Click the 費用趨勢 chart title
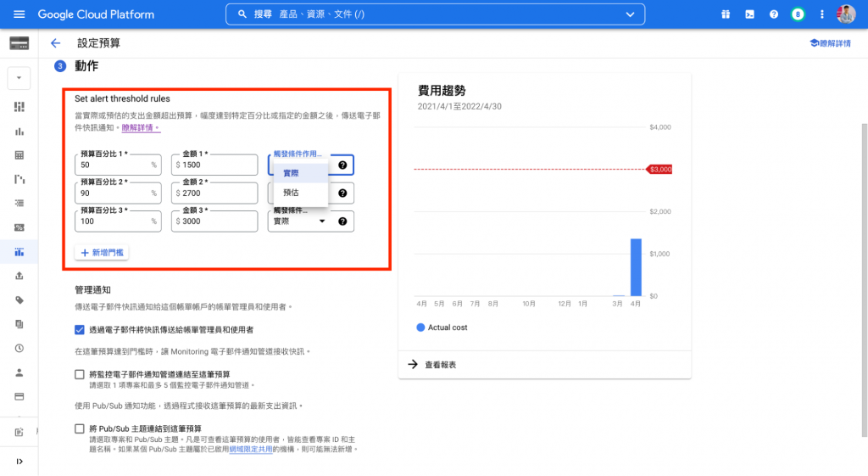This screenshot has width=868, height=476. tap(442, 91)
